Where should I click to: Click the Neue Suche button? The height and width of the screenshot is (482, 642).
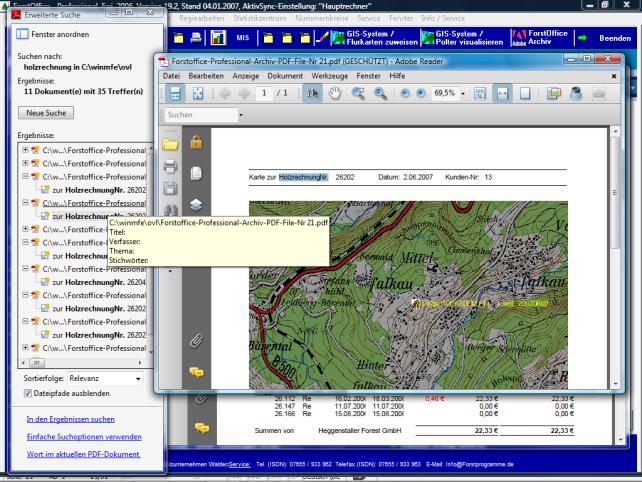(x=46, y=113)
